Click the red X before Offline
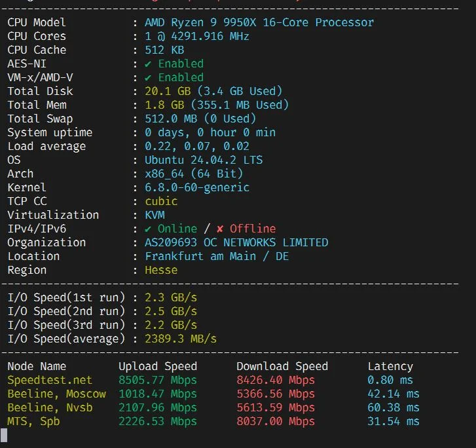Viewport: 476px width, 448px height. pos(220,229)
